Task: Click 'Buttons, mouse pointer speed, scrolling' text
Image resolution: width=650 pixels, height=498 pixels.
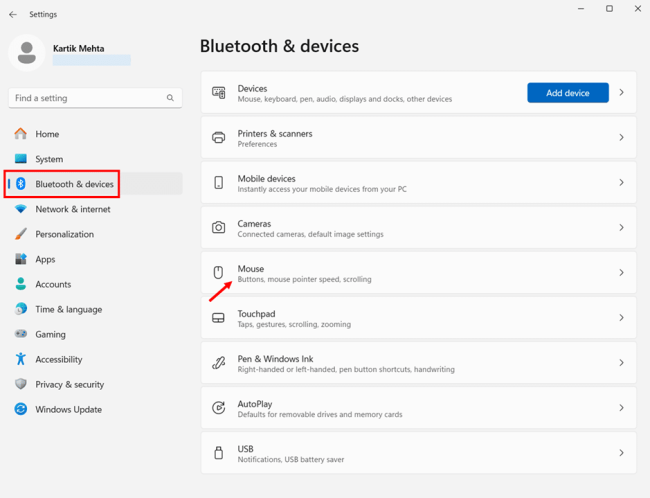Action: pos(304,279)
